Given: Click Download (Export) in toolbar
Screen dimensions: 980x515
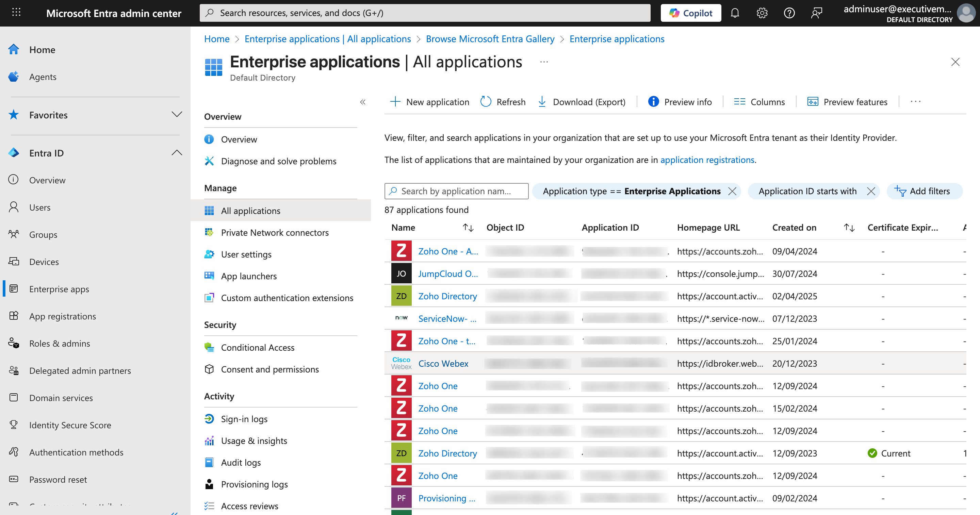Looking at the screenshot, I should point(582,102).
